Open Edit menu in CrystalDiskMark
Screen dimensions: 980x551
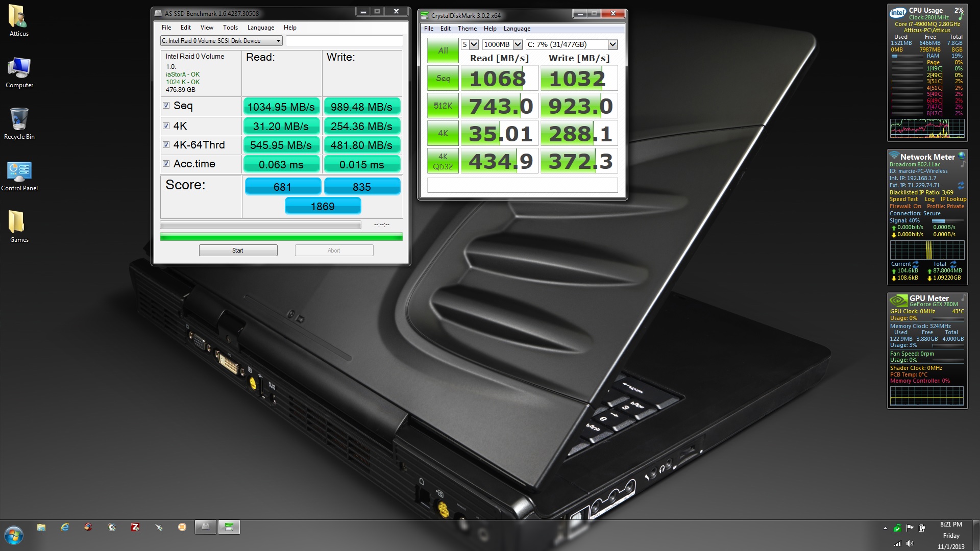coord(446,29)
